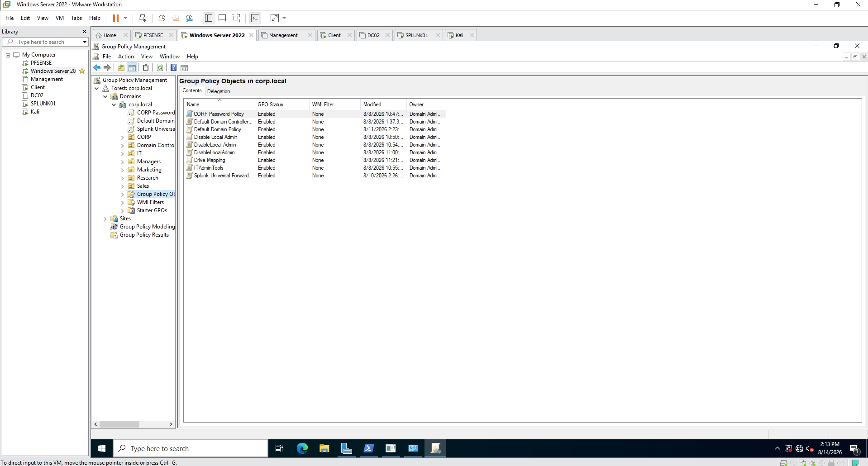Expand the CORP organizational unit

click(x=123, y=138)
